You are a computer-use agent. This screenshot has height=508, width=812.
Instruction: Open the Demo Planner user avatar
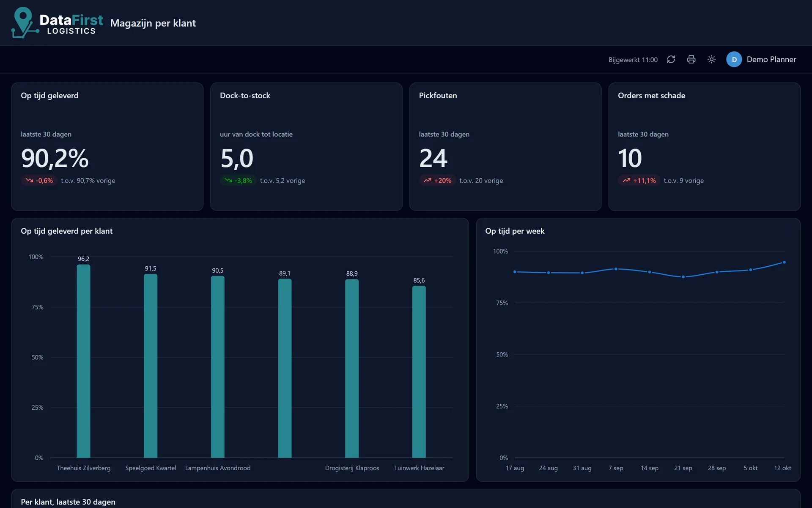click(734, 59)
